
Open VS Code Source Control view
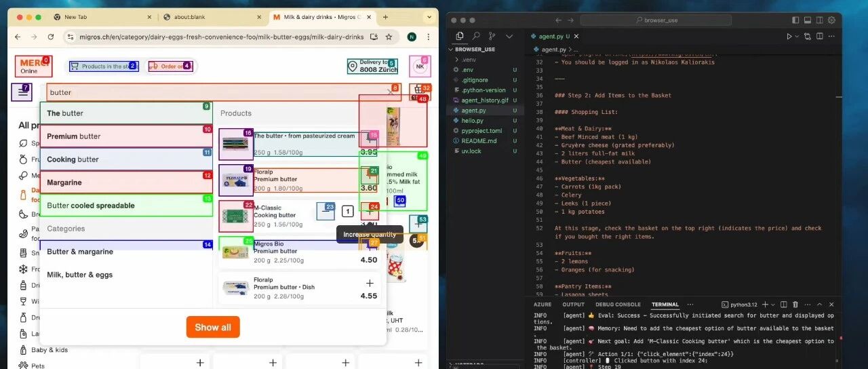492,36
